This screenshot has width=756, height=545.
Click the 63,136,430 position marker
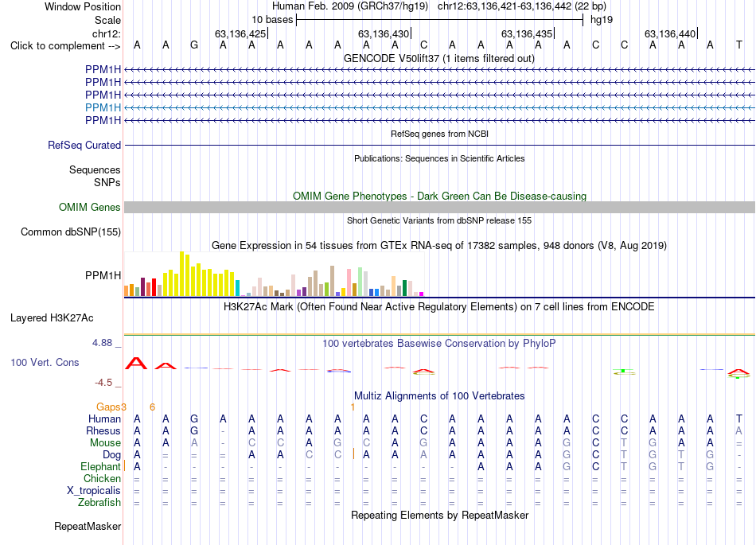pos(384,33)
